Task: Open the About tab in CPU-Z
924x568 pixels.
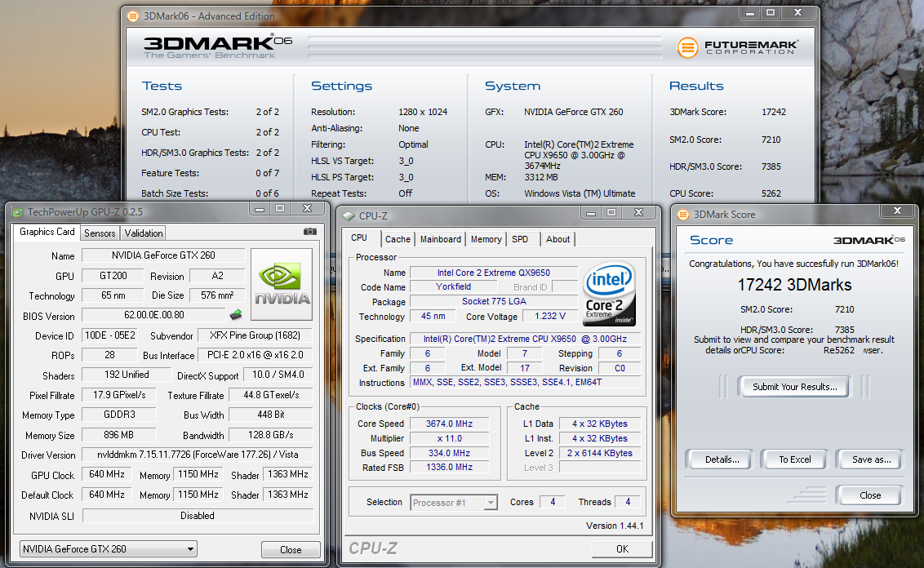Action: [x=558, y=239]
